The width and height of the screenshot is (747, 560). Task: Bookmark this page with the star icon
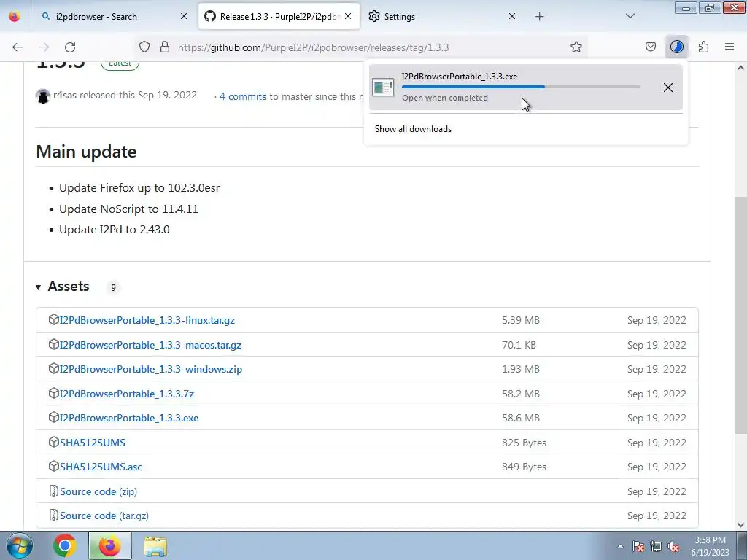[576, 47]
